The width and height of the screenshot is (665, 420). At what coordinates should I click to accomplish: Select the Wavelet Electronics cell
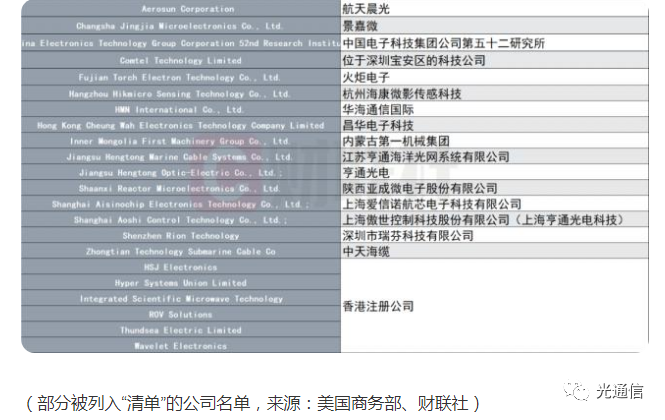tap(181, 345)
